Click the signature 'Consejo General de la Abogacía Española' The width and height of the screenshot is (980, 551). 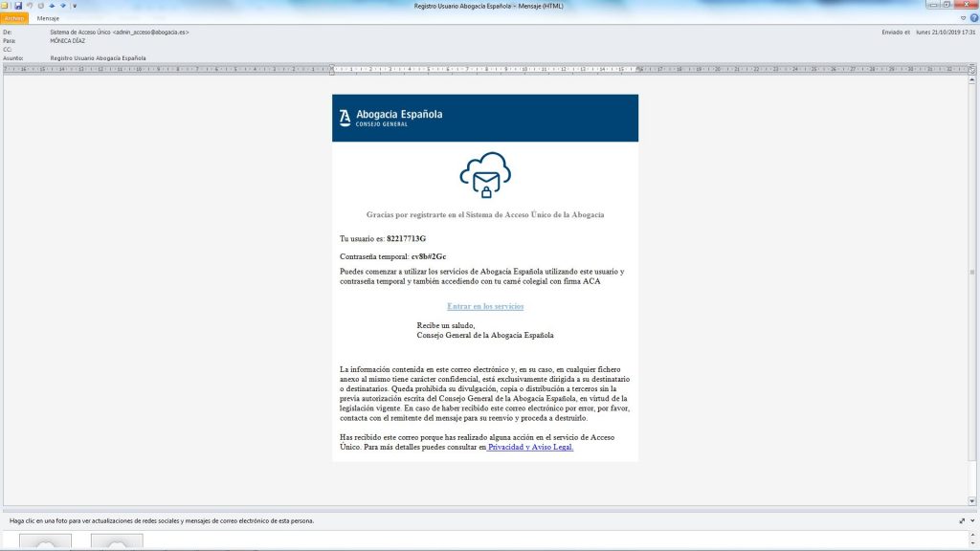pyautogui.click(x=485, y=336)
